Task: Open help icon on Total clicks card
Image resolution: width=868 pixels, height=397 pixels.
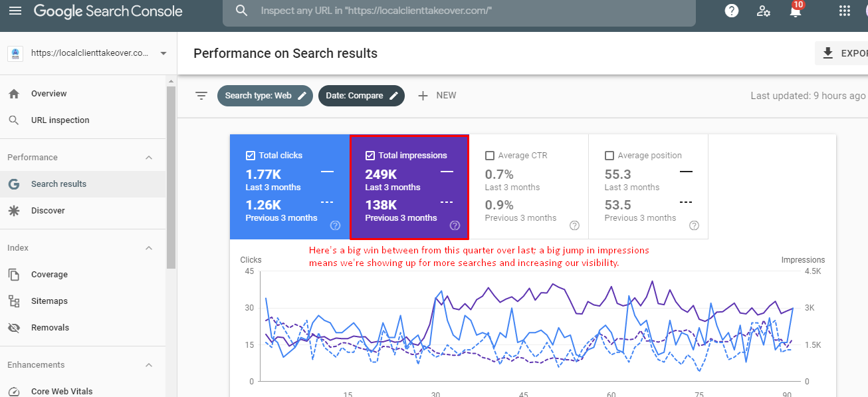Action: pyautogui.click(x=336, y=225)
